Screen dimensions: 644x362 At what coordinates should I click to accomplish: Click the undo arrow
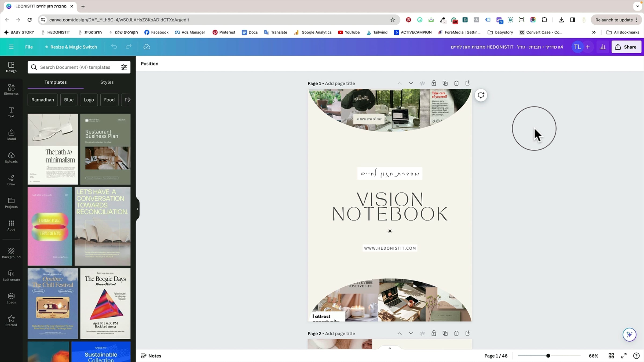[114, 47]
